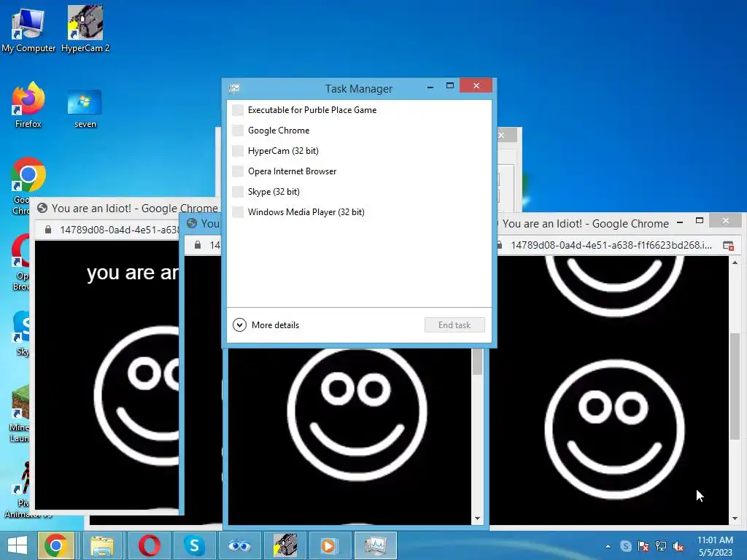The image size is (747, 560).
Task: Open the network tray icon
Action: tap(661, 546)
